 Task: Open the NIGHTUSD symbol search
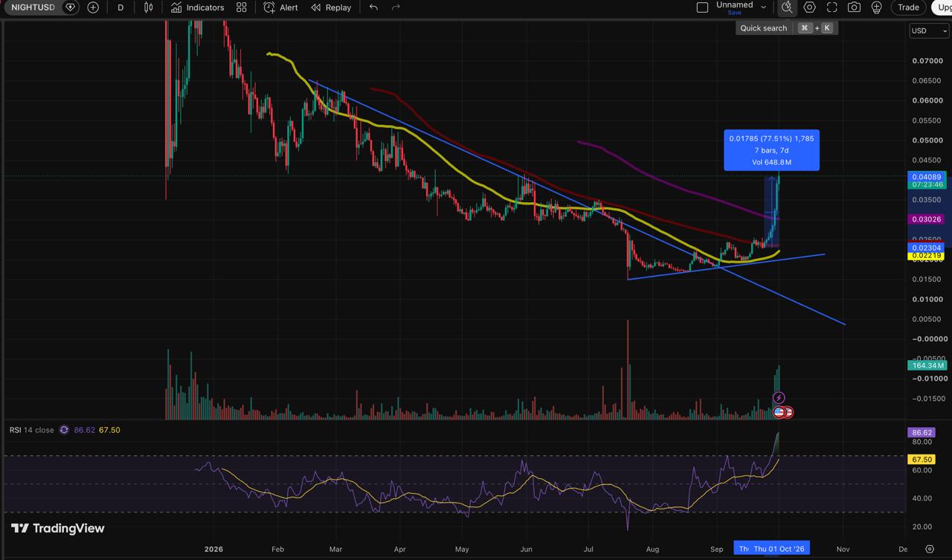[33, 7]
